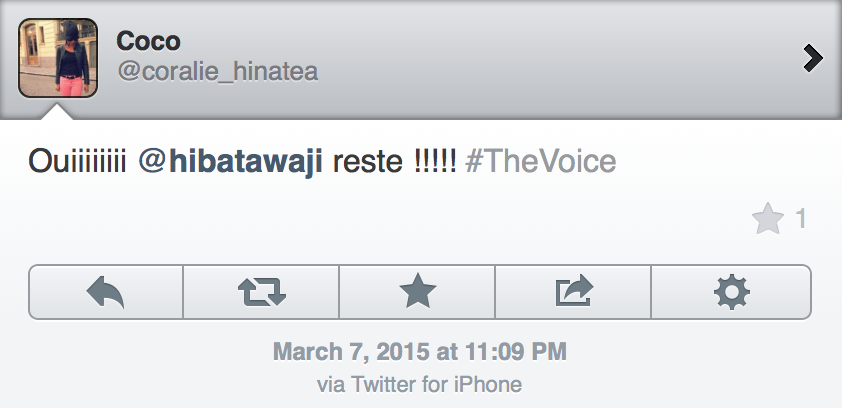Open the @hibatawaji mention

pyautogui.click(x=231, y=163)
